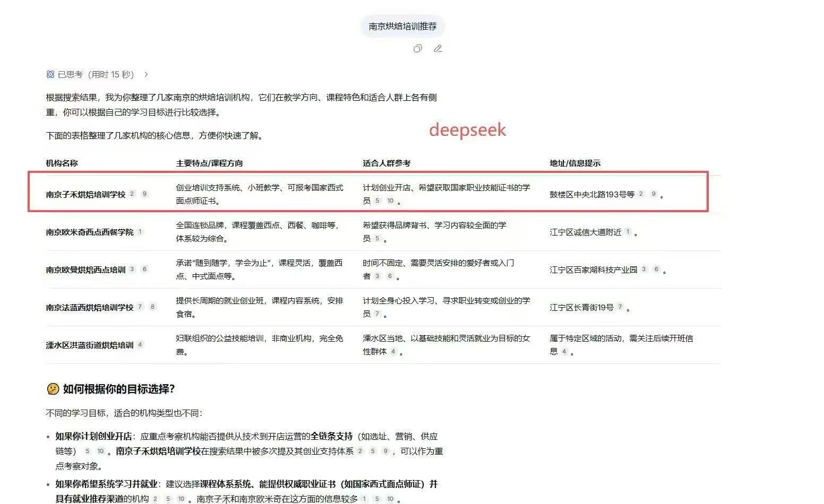Open citation 9 beside 南京子禾烘焙培训学校 in table

tap(144, 194)
